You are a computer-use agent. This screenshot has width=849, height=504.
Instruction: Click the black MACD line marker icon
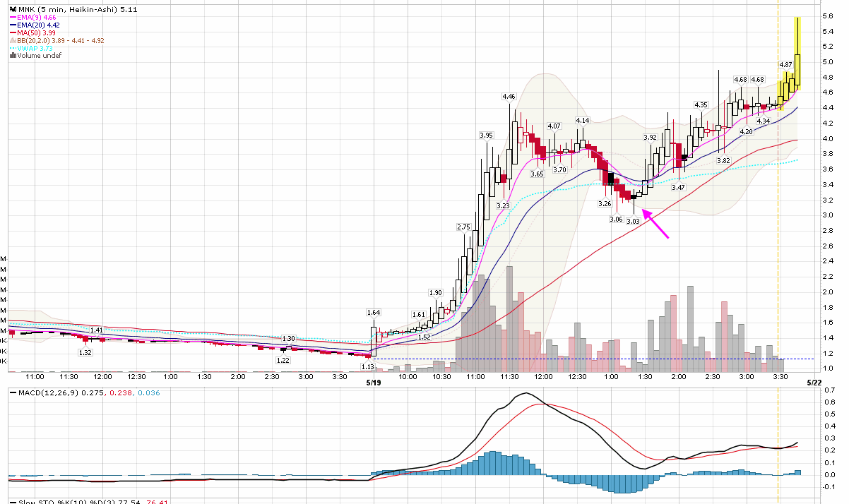point(13,392)
